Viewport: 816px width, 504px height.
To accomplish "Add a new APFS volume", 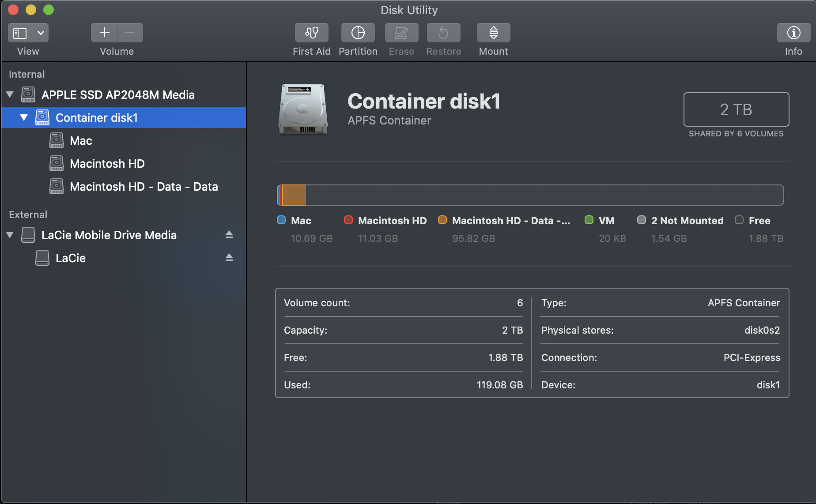I will (x=104, y=33).
